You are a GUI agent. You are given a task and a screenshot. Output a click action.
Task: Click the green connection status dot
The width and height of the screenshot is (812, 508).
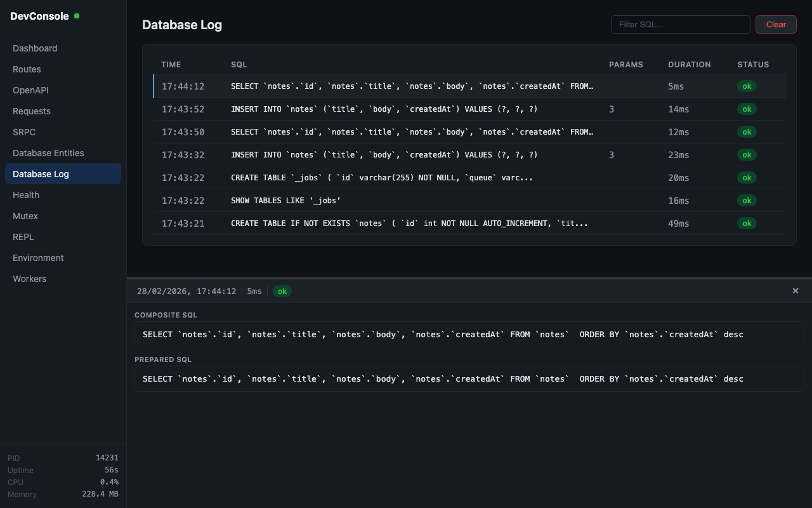(77, 16)
